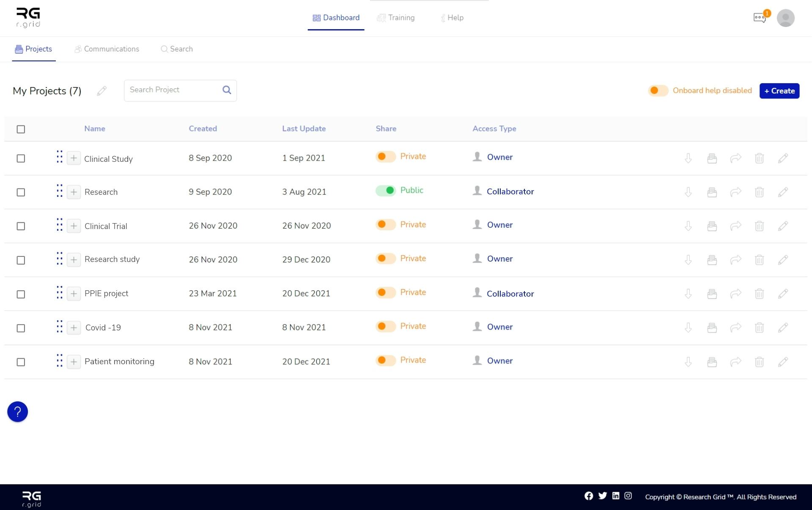This screenshot has height=510, width=812.
Task: Expand details for the Clinical Study project
Action: [x=74, y=158]
